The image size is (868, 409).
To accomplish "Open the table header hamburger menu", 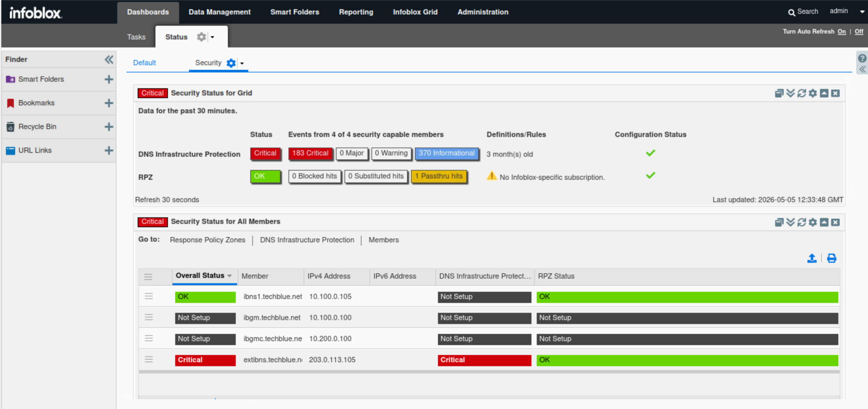I will pyautogui.click(x=148, y=277).
